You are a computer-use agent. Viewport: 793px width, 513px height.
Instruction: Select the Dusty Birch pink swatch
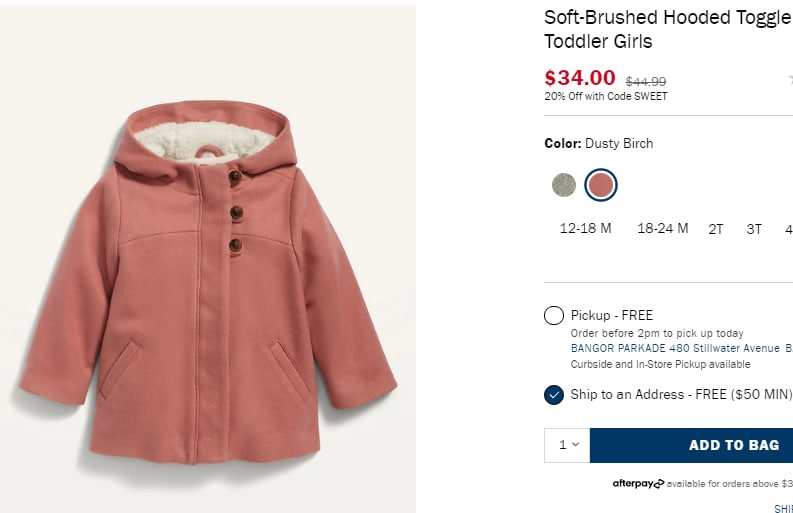tap(600, 184)
